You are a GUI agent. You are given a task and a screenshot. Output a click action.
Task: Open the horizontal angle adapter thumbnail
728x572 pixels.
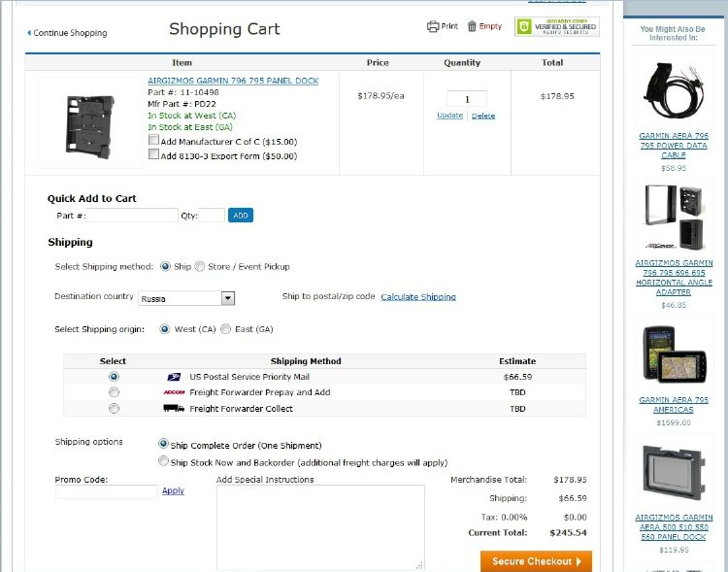(674, 217)
